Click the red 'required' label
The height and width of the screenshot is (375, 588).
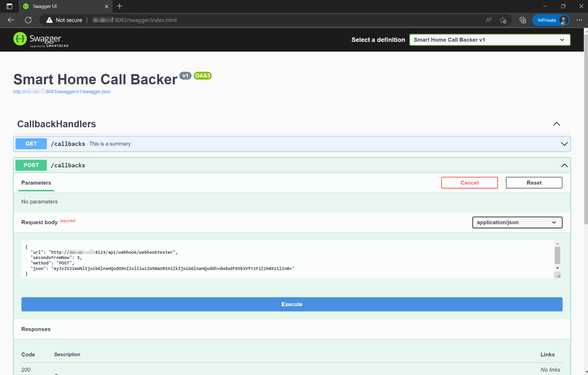point(67,221)
